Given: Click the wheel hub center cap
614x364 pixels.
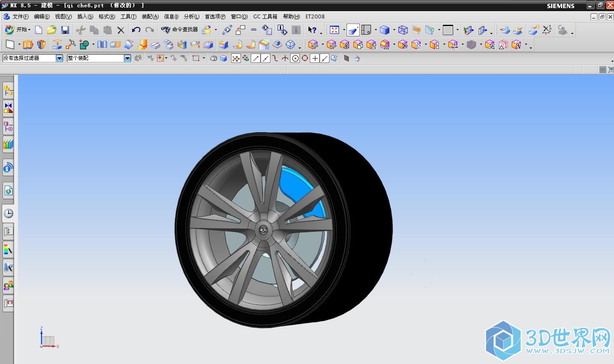Looking at the screenshot, I should pyautogui.click(x=264, y=230).
